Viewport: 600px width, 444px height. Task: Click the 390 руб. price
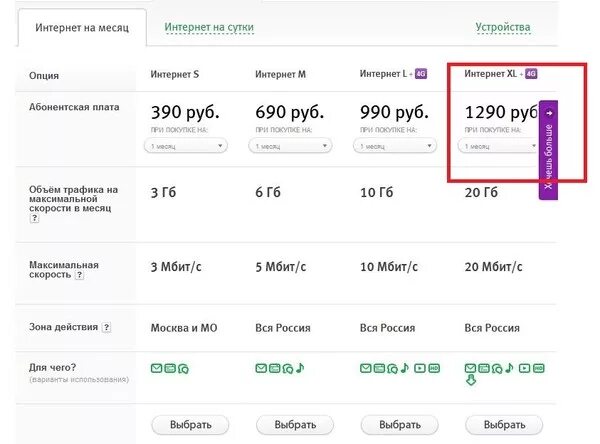click(x=185, y=112)
